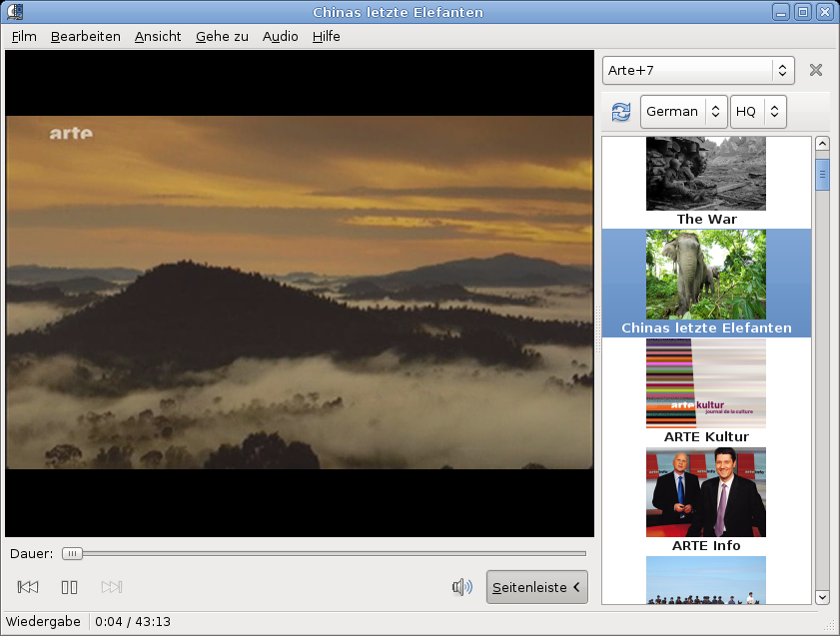Open the Gehe zu menu
The image size is (840, 636).
(x=222, y=36)
